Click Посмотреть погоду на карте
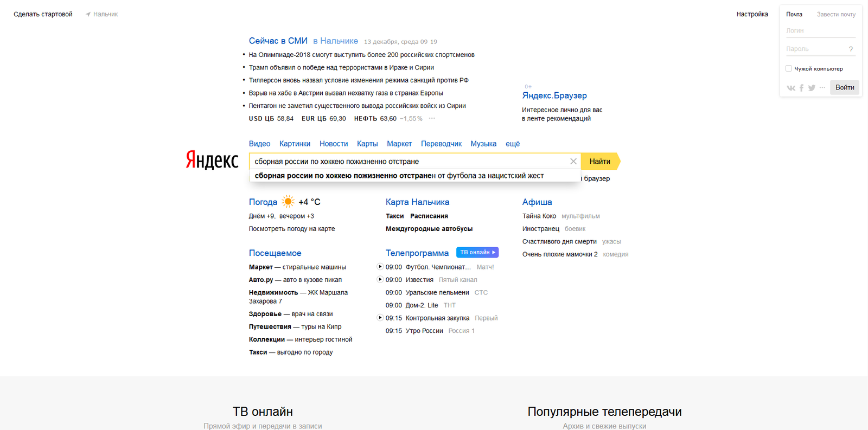Screen dimensions: 868x430 [x=292, y=229]
